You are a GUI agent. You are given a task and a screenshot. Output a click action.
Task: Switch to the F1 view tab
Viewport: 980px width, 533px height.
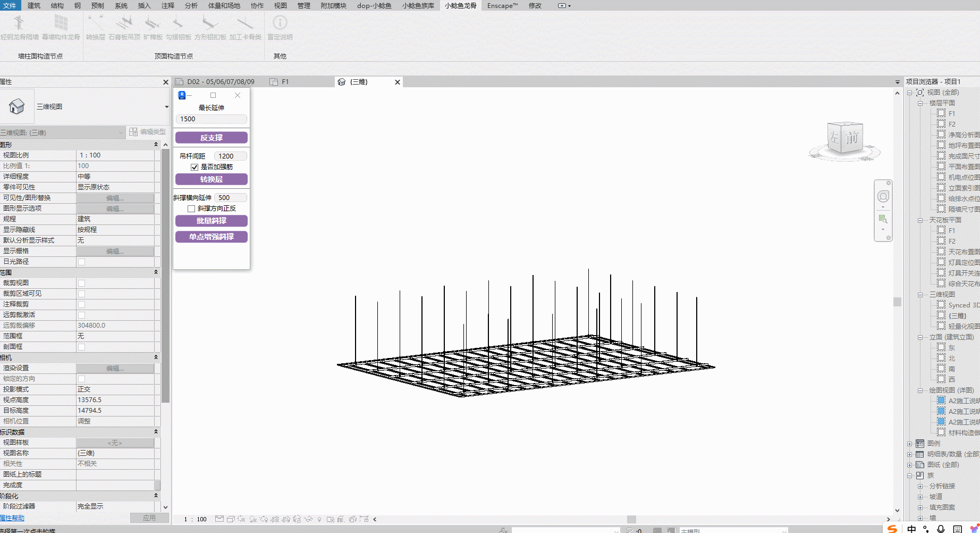[x=285, y=82]
